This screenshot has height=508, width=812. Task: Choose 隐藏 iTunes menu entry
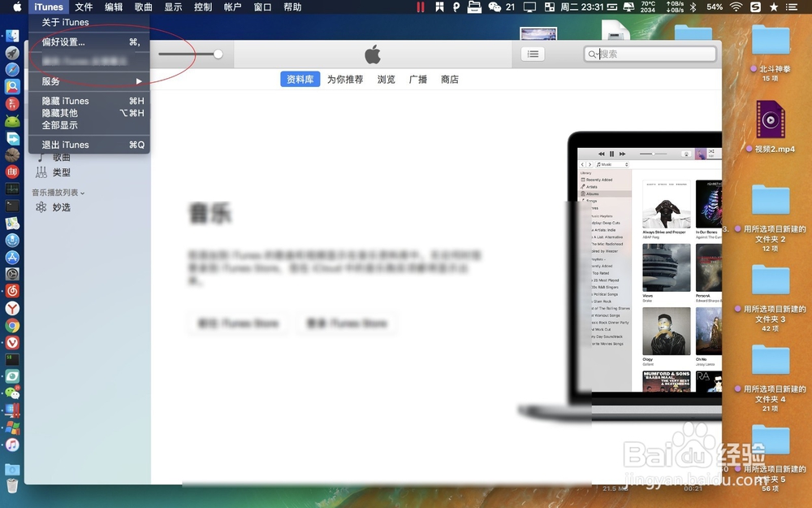click(89, 101)
